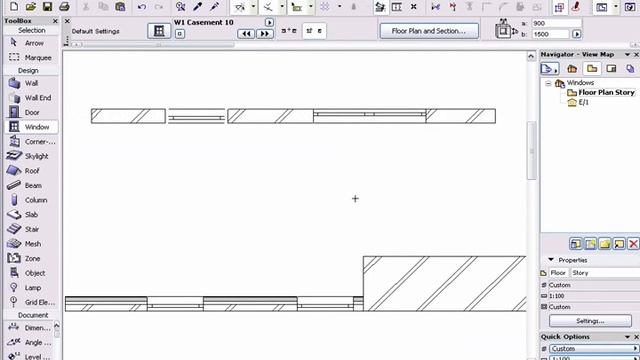
Task: Expand the W1 Casement 10 flyout arrow
Action: 269,22
